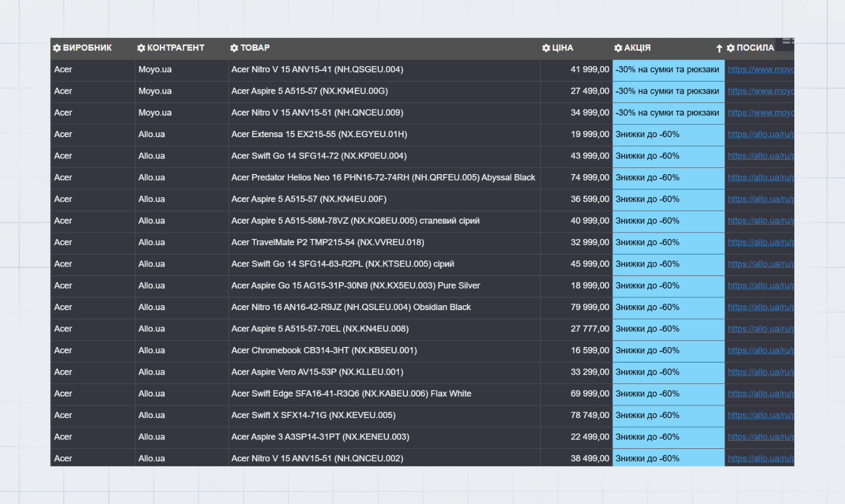Open settings gear for ЦІНА column

click(x=546, y=48)
